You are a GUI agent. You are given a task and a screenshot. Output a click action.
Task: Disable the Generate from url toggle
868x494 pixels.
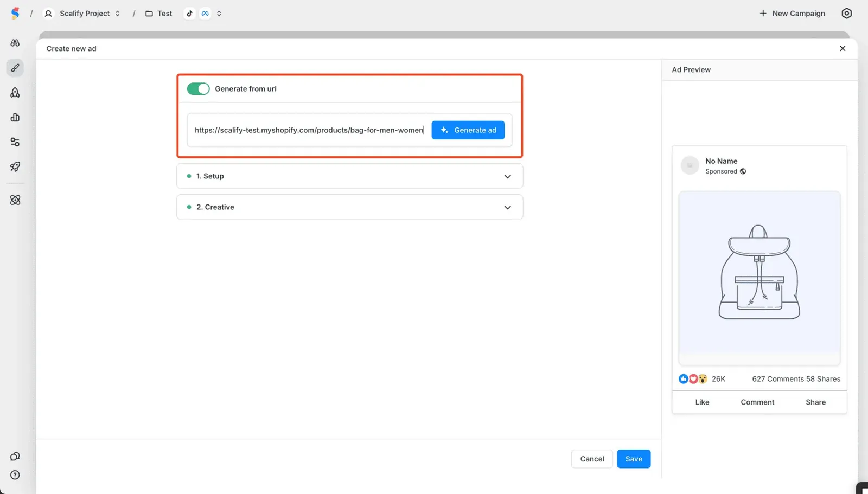point(198,89)
